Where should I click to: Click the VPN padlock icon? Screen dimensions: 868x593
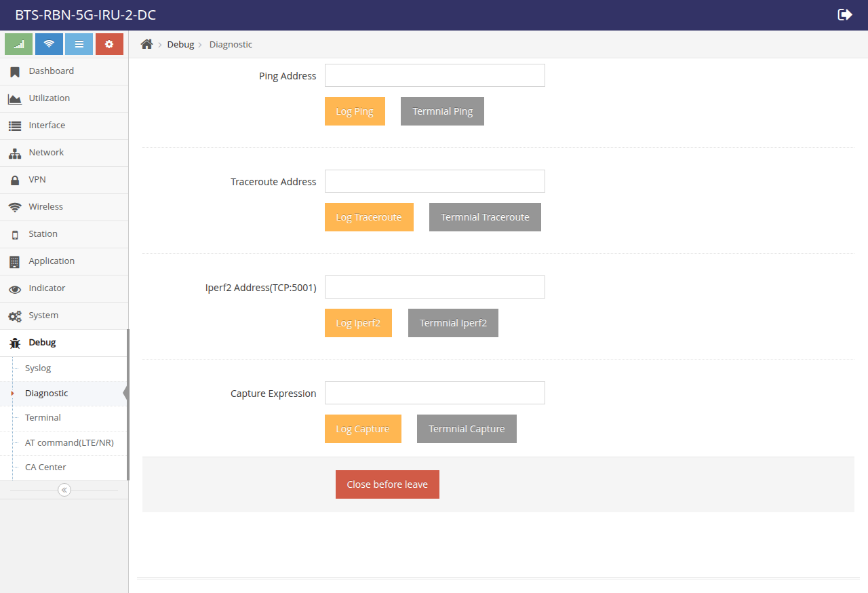tap(15, 180)
